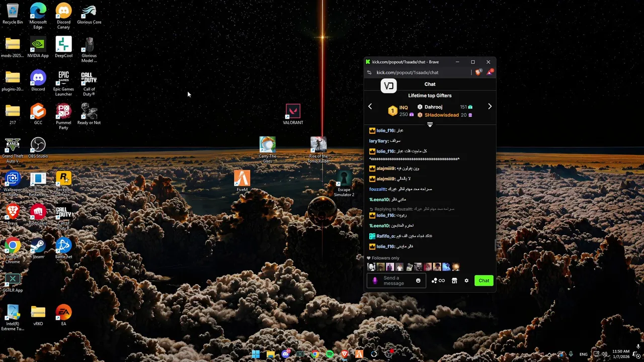The width and height of the screenshot is (644, 362).
Task: Open File Explorer from the taskbar
Action: click(x=270, y=354)
